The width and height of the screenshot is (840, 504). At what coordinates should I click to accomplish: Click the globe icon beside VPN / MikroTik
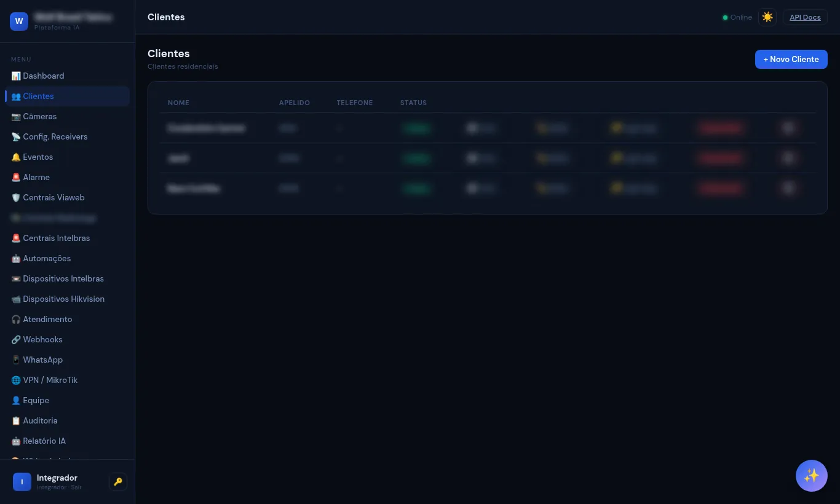click(x=16, y=380)
